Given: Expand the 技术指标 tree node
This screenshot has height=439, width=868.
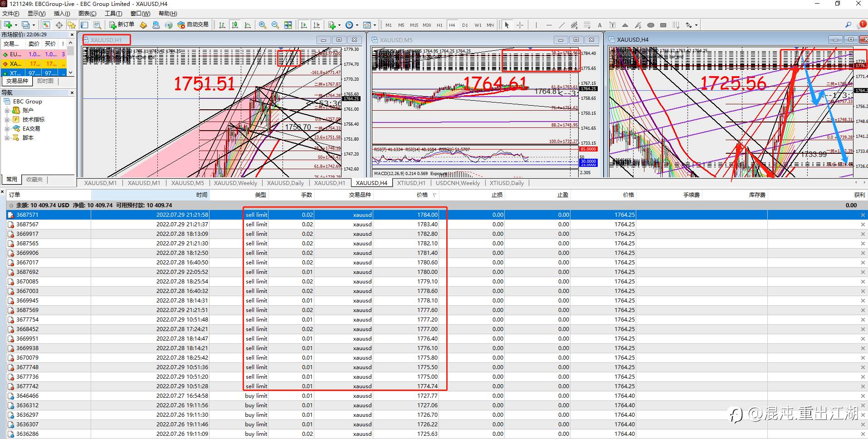Looking at the screenshot, I should click(x=7, y=120).
